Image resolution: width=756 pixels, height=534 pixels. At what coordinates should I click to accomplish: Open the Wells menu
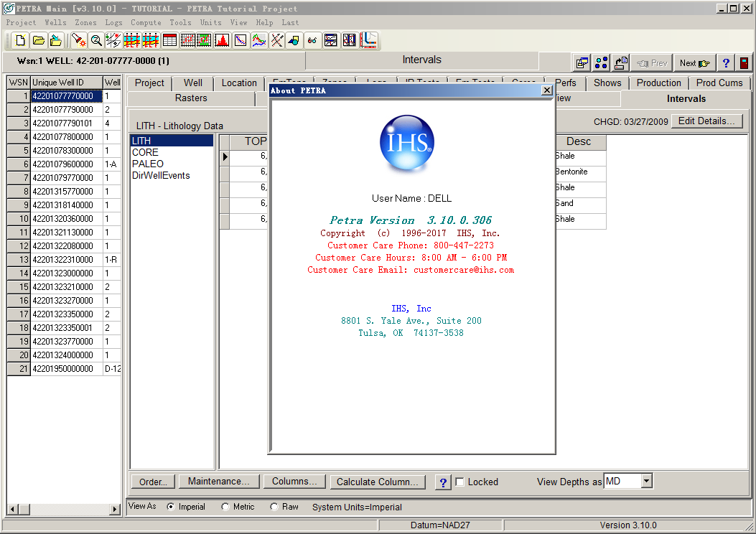[55, 23]
